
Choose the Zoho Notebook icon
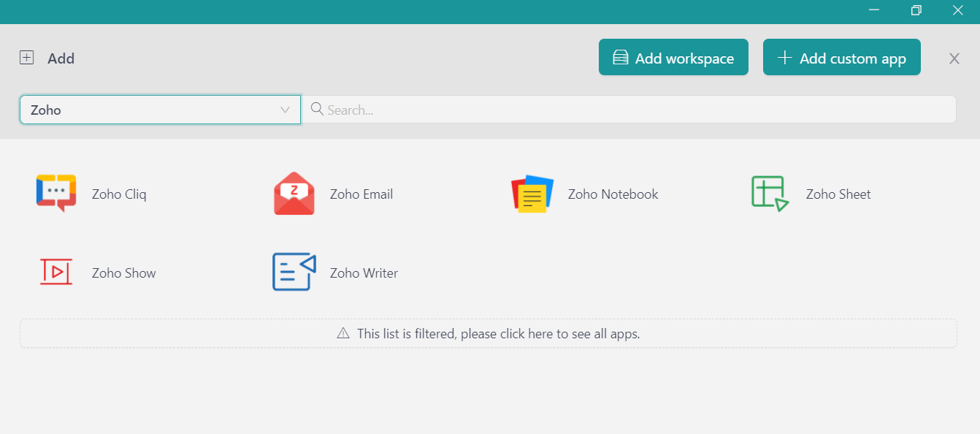coord(532,194)
